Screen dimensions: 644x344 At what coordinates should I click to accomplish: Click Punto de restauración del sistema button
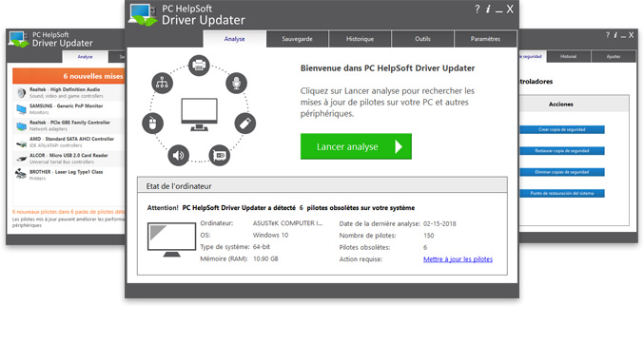[562, 193]
